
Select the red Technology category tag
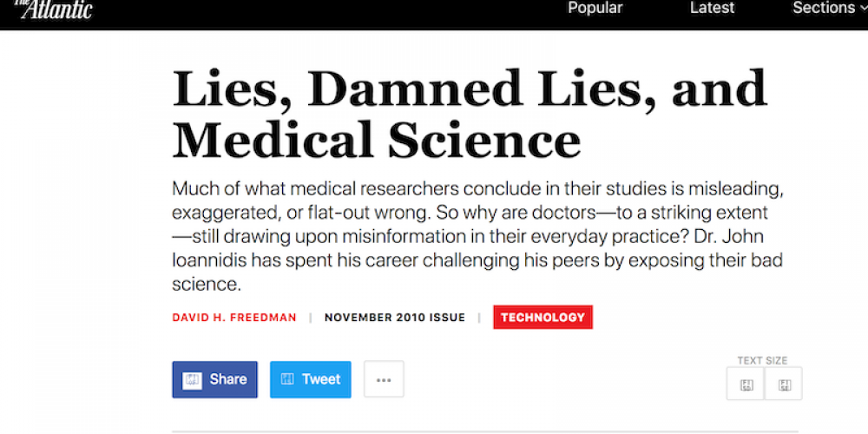pos(542,318)
